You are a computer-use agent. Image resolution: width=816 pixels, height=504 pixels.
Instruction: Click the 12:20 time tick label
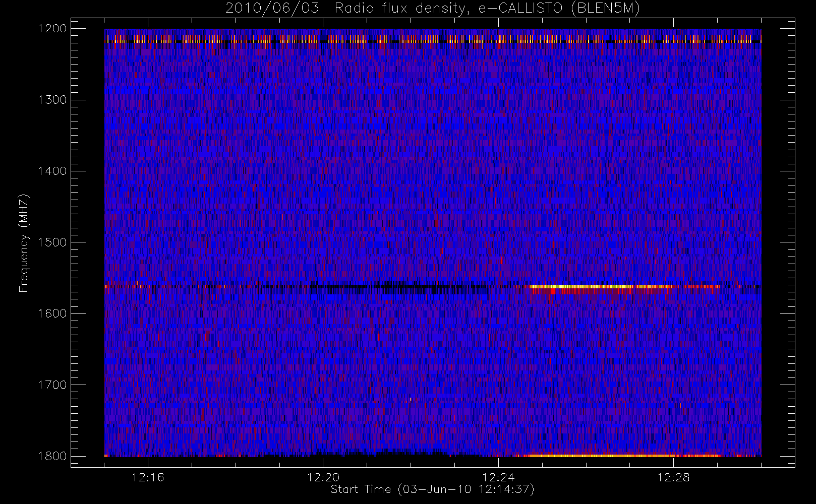point(323,477)
